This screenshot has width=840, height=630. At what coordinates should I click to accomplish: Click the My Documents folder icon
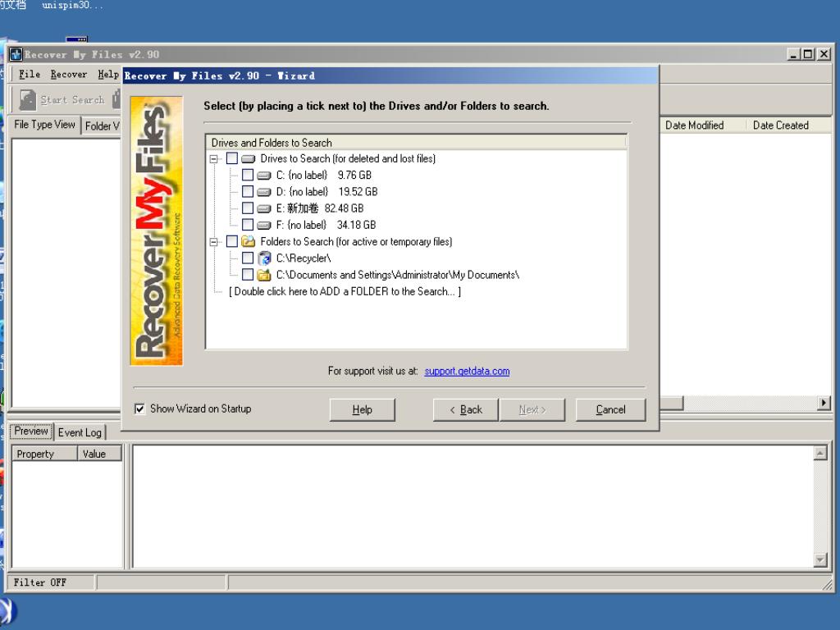pos(264,275)
